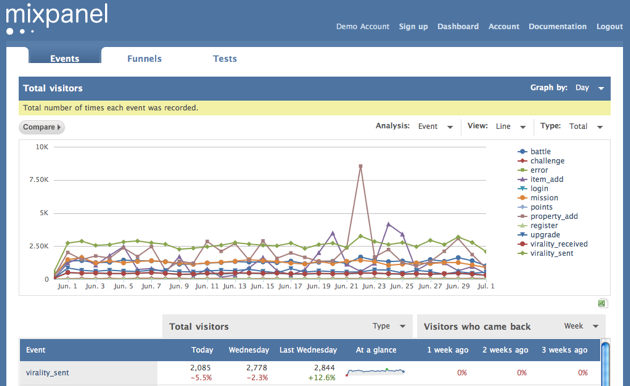Open the View Line dropdown
Image resolution: width=630 pixels, height=386 pixels.
[x=510, y=127]
